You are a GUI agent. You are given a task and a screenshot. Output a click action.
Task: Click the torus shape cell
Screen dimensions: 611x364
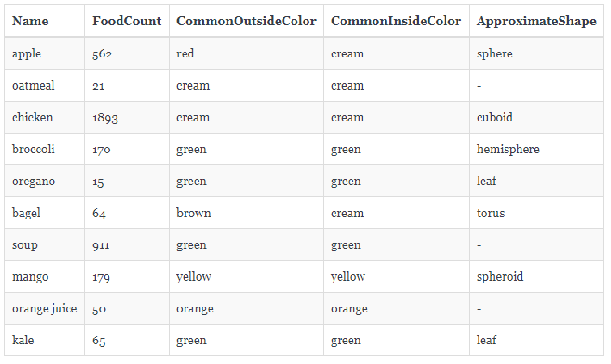(x=490, y=213)
